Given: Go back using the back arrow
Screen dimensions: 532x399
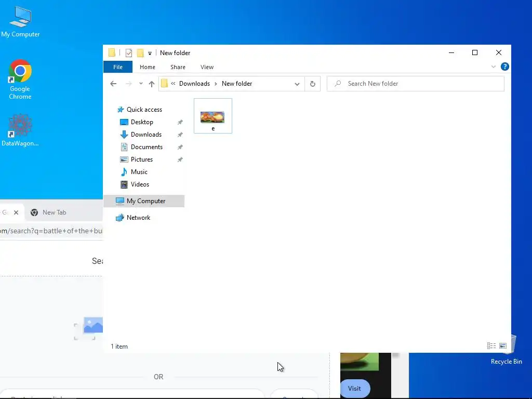Looking at the screenshot, I should 113,84.
